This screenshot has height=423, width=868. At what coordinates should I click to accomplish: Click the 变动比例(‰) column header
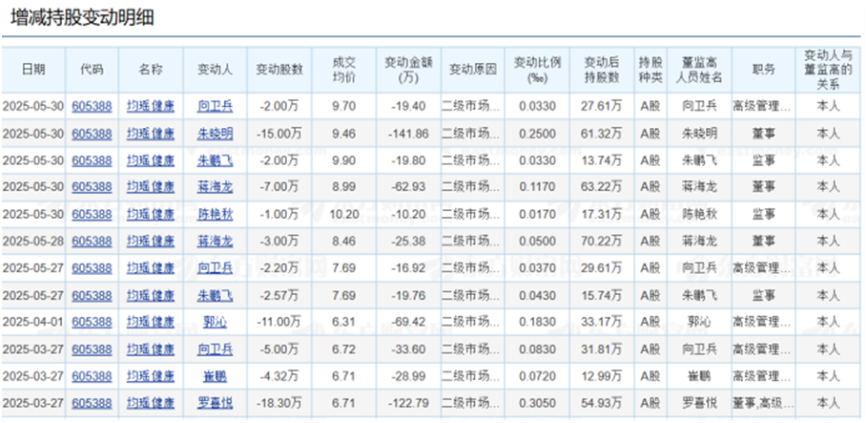[537, 70]
